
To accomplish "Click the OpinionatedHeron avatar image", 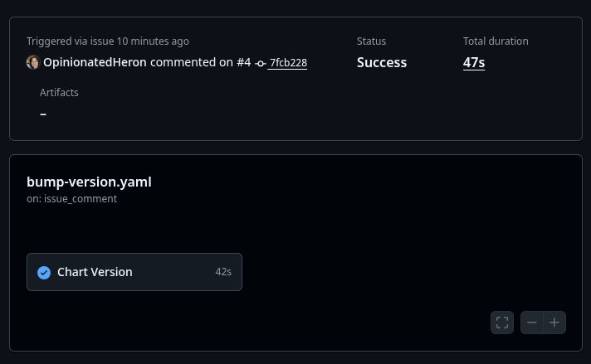I will coord(33,63).
